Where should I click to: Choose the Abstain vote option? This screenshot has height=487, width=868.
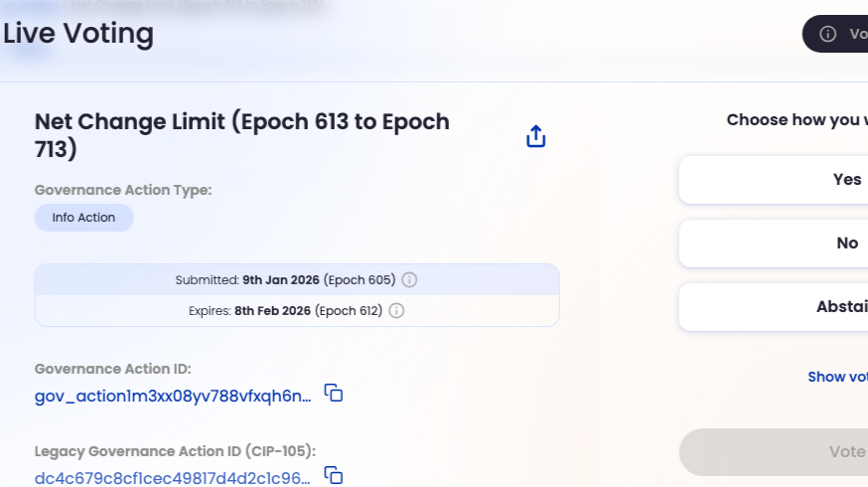(795, 307)
